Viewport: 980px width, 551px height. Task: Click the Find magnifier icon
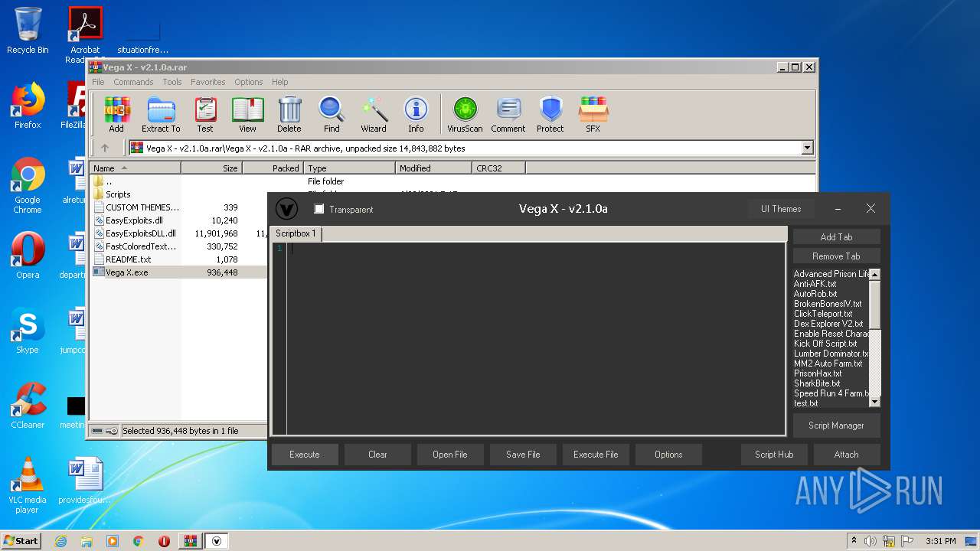coord(332,115)
